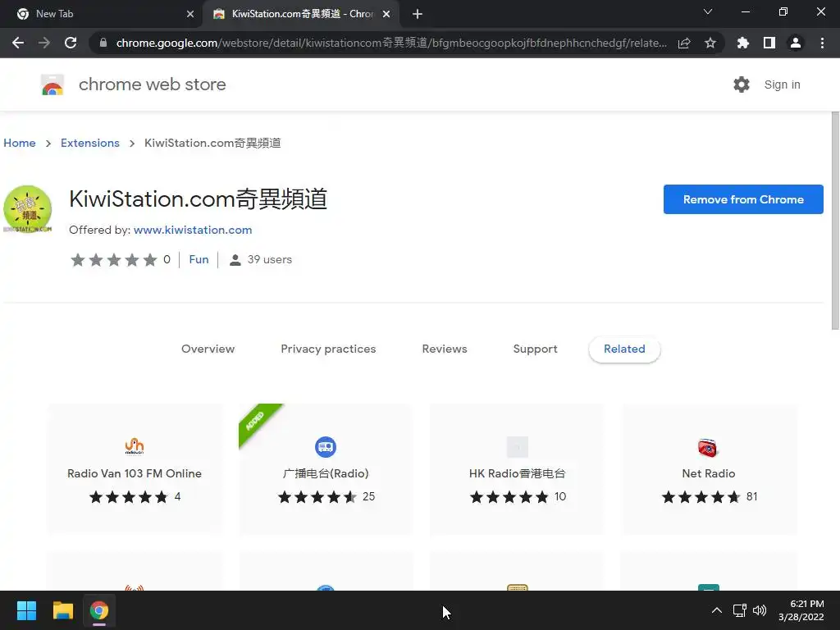Reload the current page

pyautogui.click(x=71, y=43)
